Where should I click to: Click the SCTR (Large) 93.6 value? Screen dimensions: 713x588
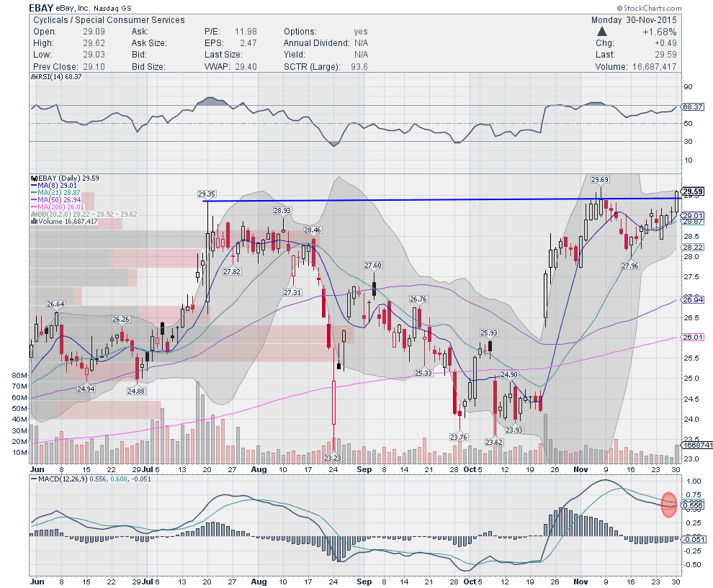coord(359,67)
